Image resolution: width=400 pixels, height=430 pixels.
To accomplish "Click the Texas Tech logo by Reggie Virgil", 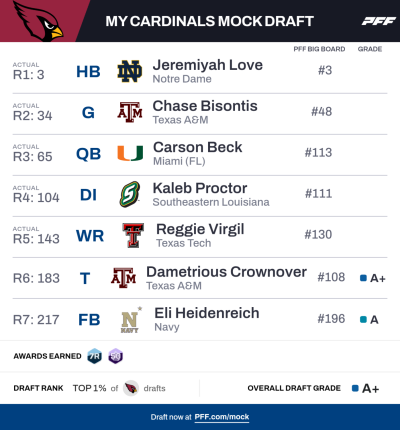I will [x=133, y=235].
